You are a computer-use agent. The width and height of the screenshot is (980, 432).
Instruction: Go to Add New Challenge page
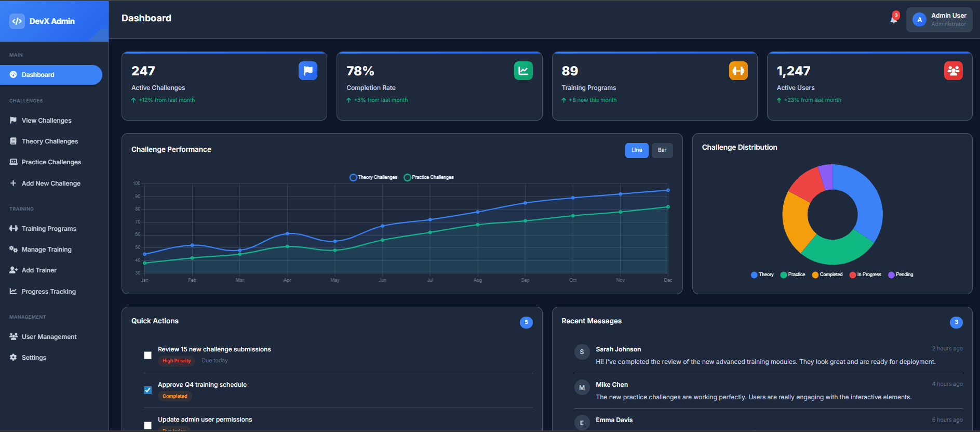tap(51, 184)
